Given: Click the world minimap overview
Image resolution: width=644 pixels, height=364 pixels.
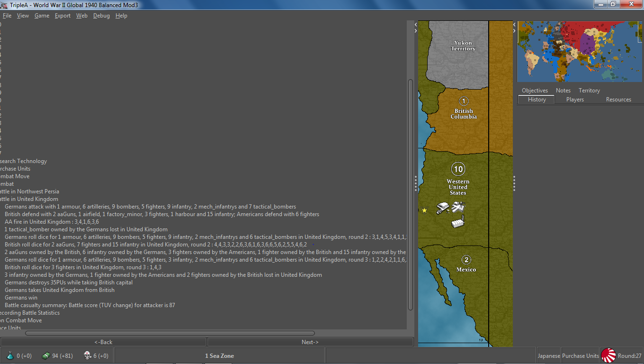Looking at the screenshot, I should (x=580, y=52).
